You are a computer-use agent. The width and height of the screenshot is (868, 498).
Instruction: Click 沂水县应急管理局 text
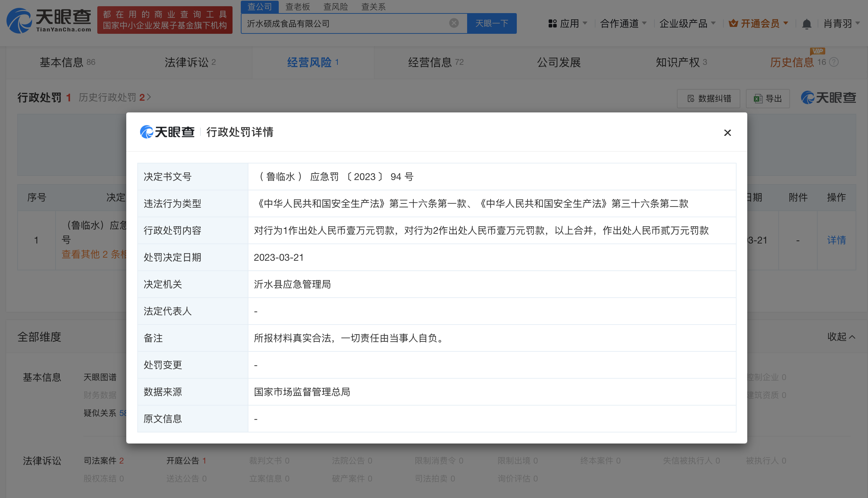(292, 285)
